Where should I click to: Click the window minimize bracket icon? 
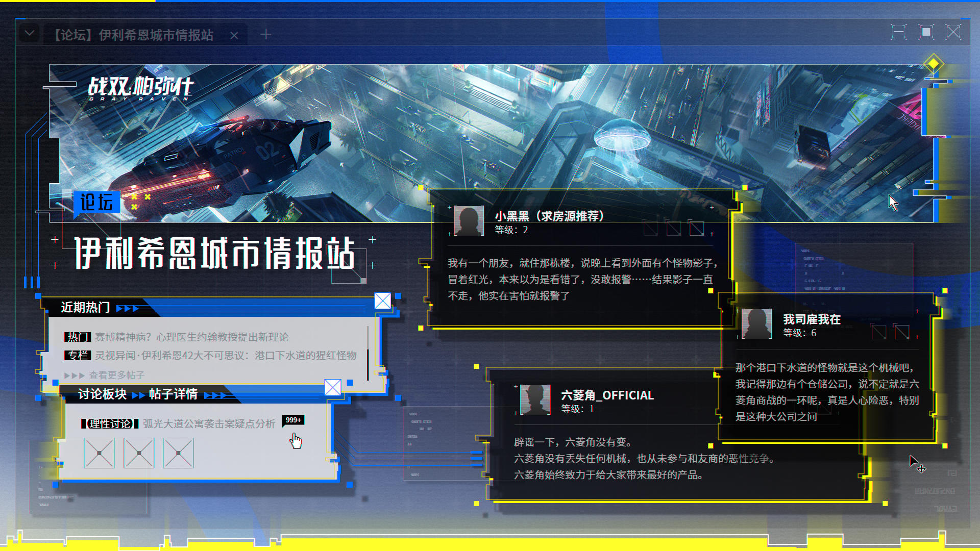898,32
